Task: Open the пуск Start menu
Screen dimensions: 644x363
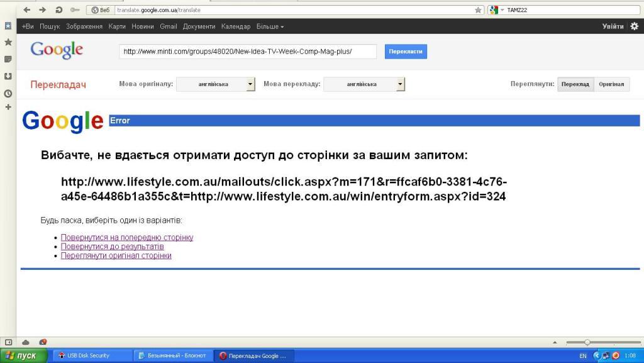Action: click(x=23, y=355)
